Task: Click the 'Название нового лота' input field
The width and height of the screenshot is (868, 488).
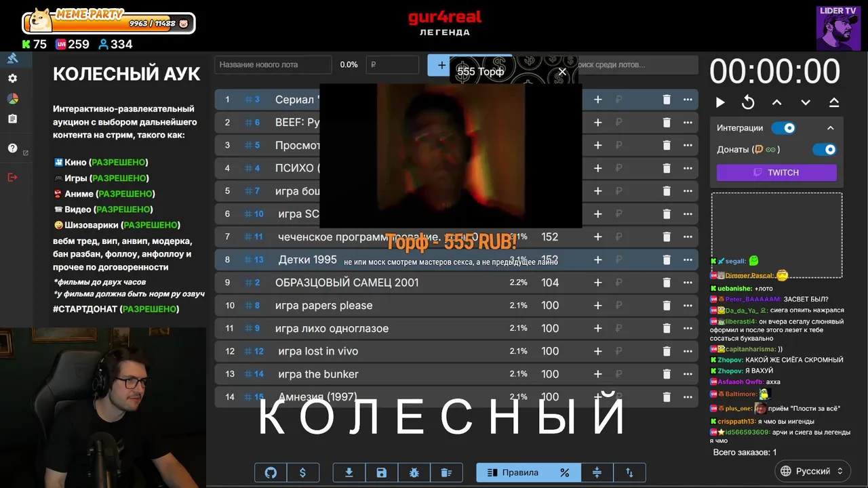Action: (x=273, y=65)
